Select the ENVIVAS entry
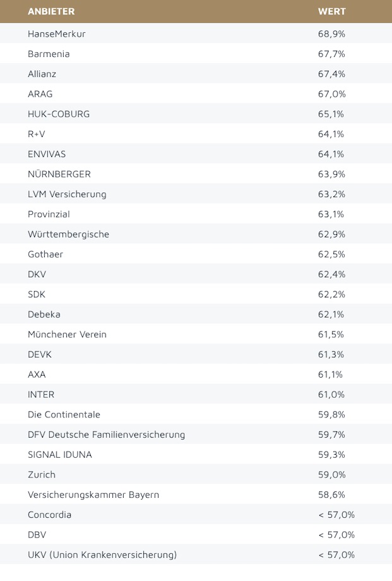This screenshot has width=392, height=581. click(47, 154)
